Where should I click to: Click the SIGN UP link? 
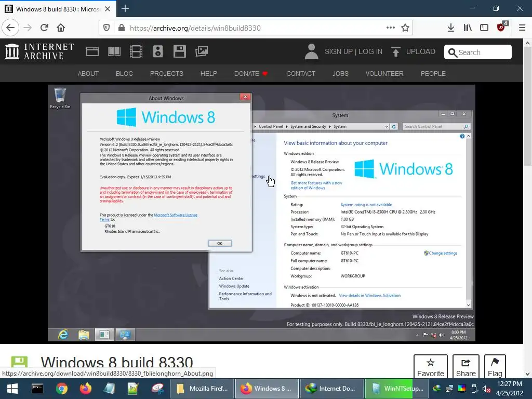339,51
